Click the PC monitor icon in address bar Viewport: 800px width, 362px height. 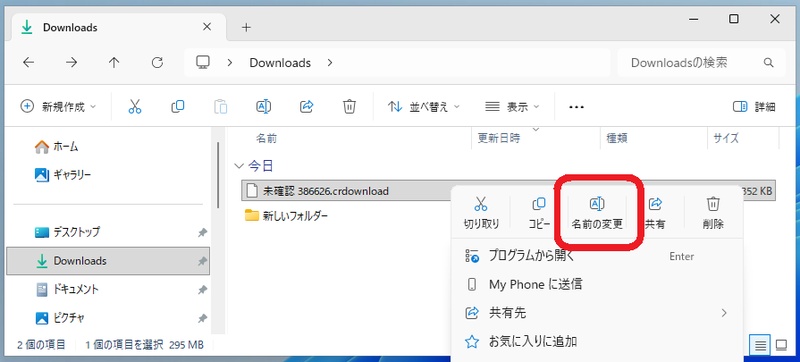click(203, 62)
